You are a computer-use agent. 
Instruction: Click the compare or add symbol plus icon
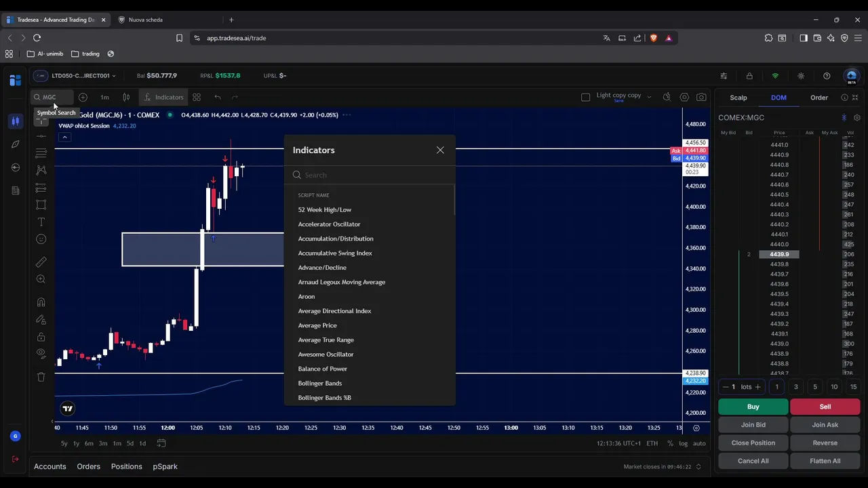click(x=83, y=97)
